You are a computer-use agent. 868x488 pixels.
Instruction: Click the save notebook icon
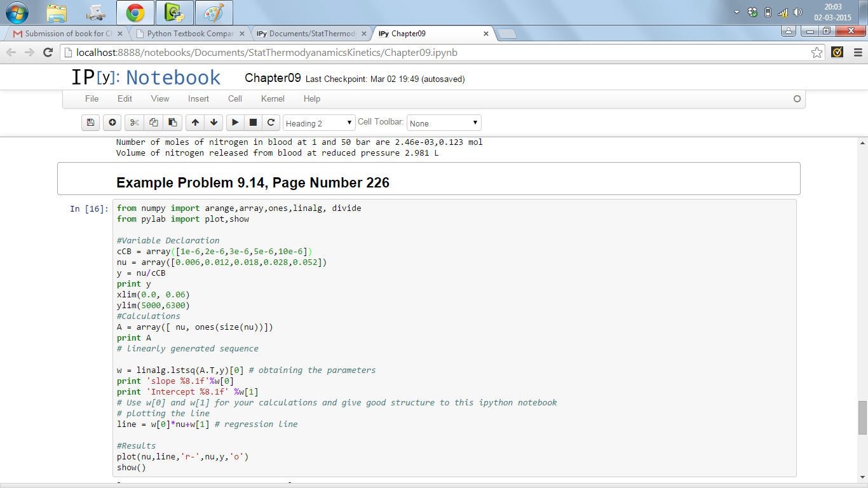(x=91, y=123)
